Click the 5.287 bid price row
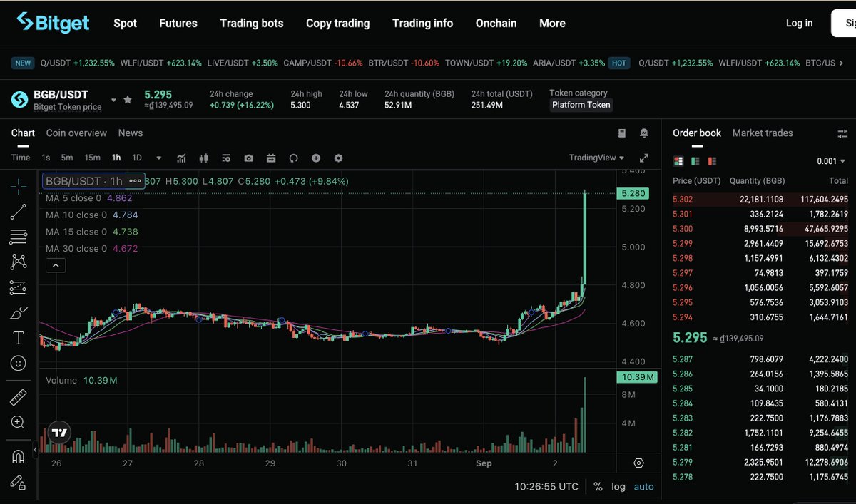 (x=760, y=359)
